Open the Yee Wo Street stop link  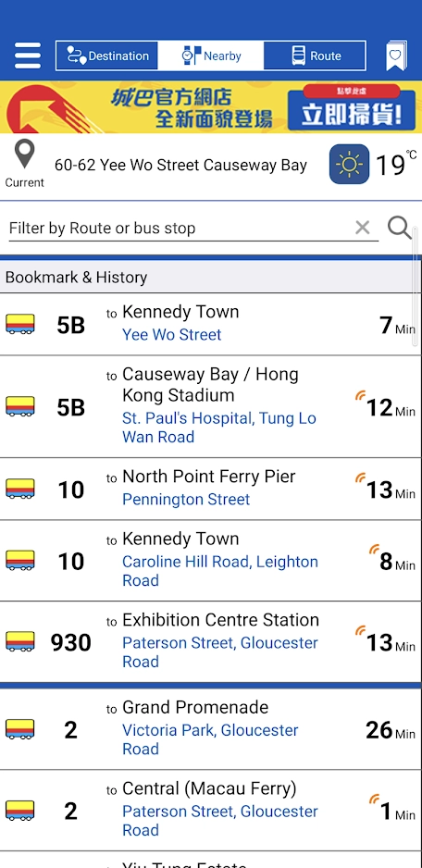tap(172, 334)
